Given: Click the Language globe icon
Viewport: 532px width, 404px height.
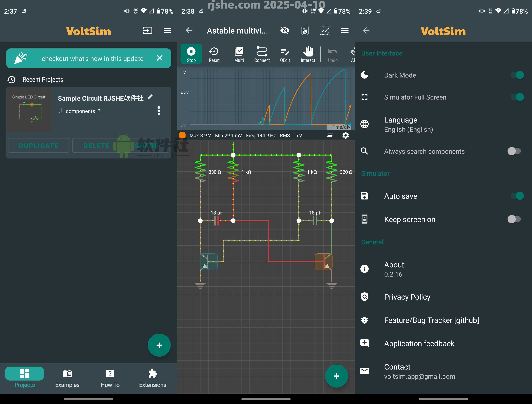Looking at the screenshot, I should coord(364,124).
